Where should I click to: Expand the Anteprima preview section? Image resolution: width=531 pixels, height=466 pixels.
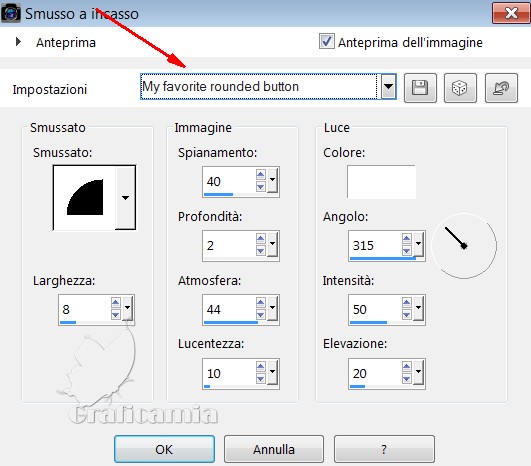18,42
